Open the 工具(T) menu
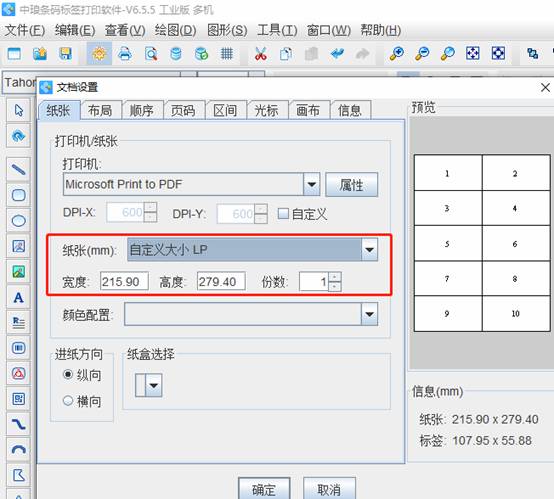Screen dimensions: 554x499 [x=277, y=30]
